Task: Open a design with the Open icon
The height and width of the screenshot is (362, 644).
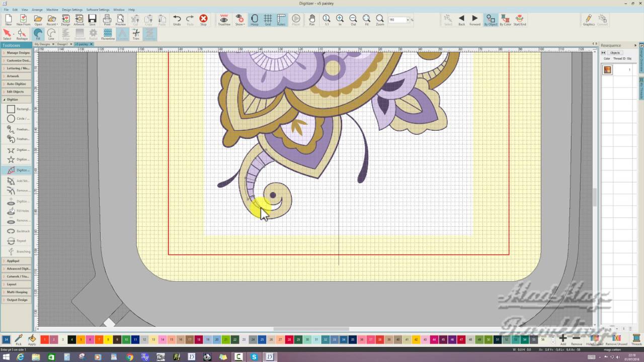Action: click(38, 20)
